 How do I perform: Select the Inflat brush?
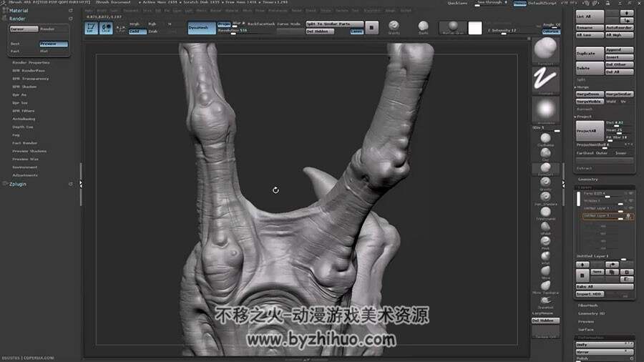point(545,257)
